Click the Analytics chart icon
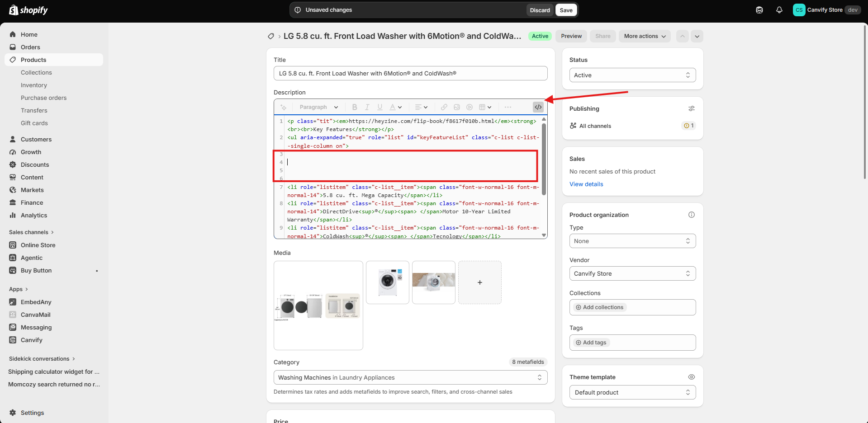The image size is (868, 423). tap(13, 215)
